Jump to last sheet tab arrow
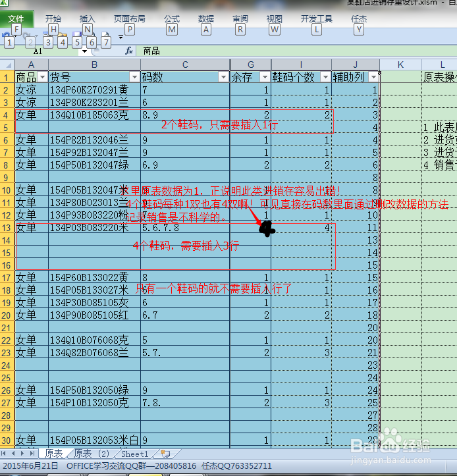The height and width of the screenshot is (476, 457). coord(32,454)
